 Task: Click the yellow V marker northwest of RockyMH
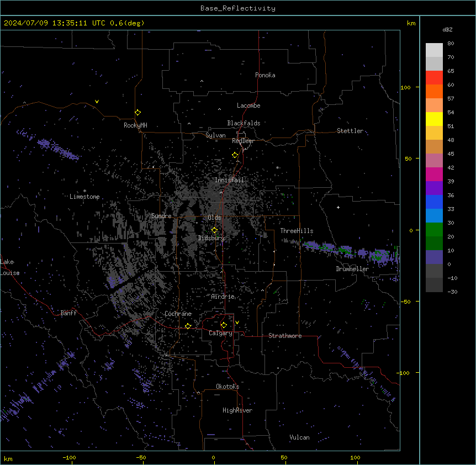(97, 102)
